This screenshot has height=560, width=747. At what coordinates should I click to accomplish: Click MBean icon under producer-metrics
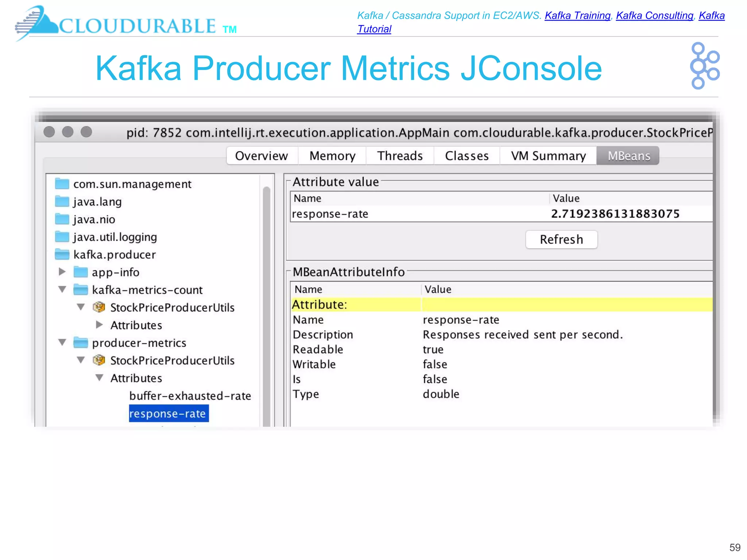tap(98, 360)
